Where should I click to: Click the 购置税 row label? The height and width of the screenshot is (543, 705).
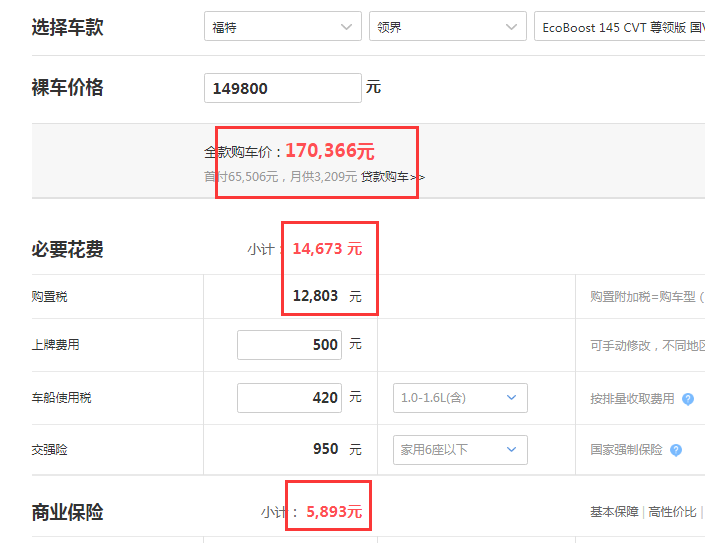coord(49,297)
